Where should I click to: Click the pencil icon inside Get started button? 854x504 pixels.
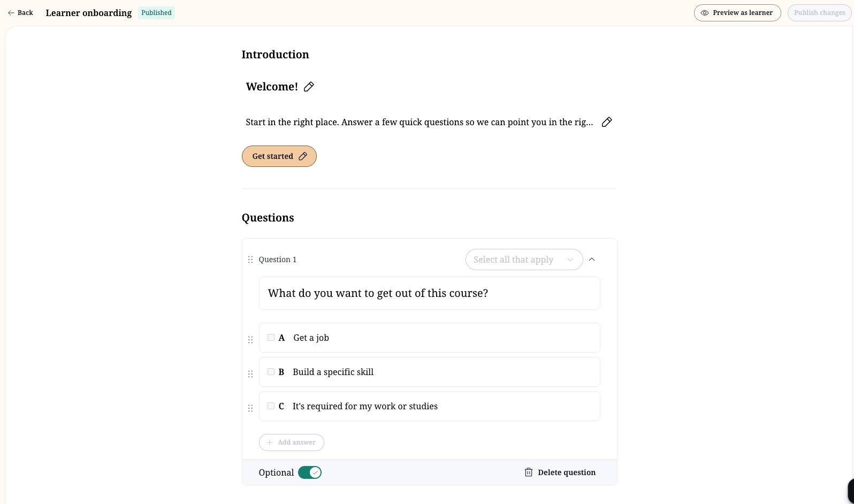(x=303, y=156)
